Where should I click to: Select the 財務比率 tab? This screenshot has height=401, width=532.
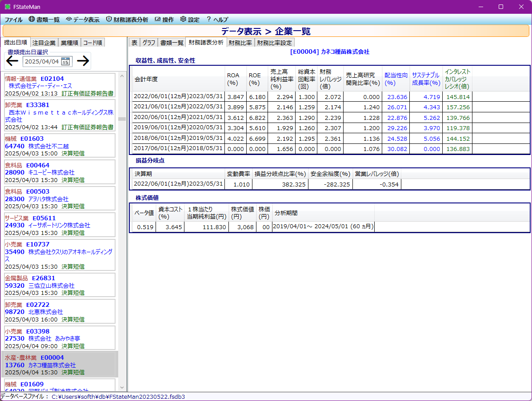pyautogui.click(x=240, y=43)
